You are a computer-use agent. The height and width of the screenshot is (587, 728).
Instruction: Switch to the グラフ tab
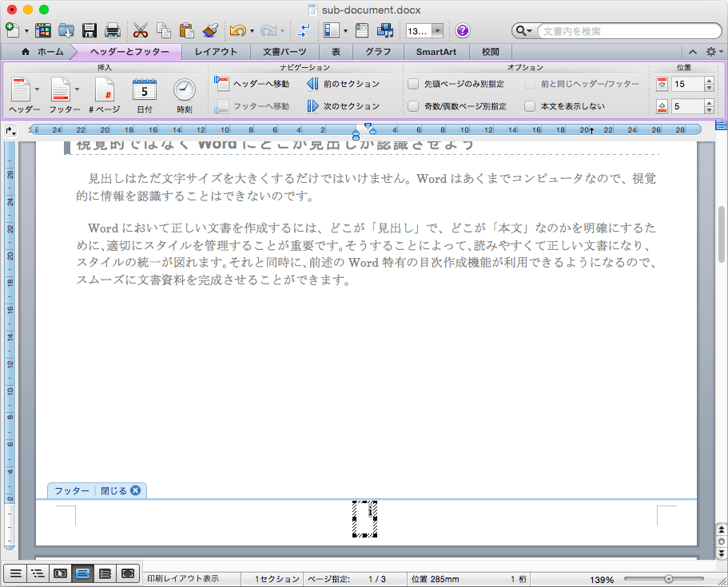point(378,52)
